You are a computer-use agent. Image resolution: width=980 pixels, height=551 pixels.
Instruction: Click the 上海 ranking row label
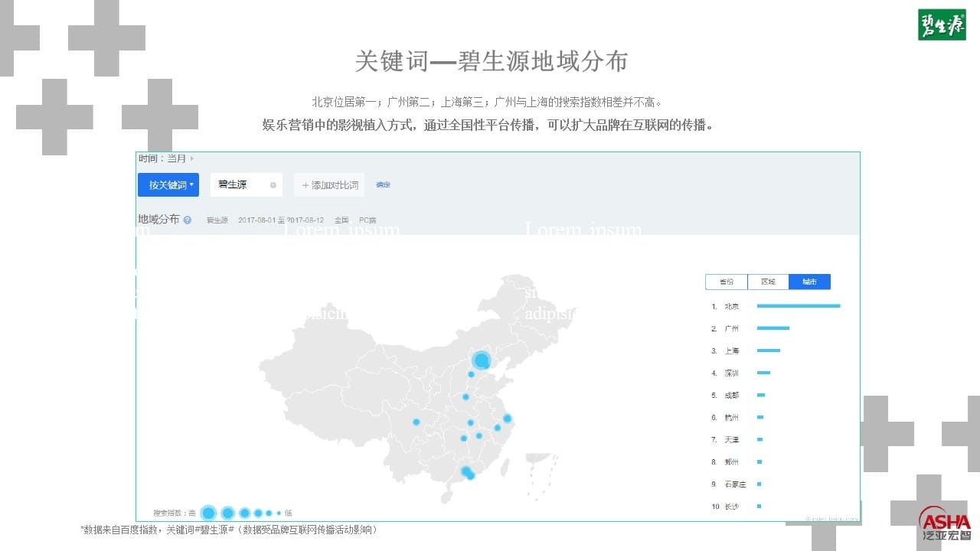(x=731, y=350)
